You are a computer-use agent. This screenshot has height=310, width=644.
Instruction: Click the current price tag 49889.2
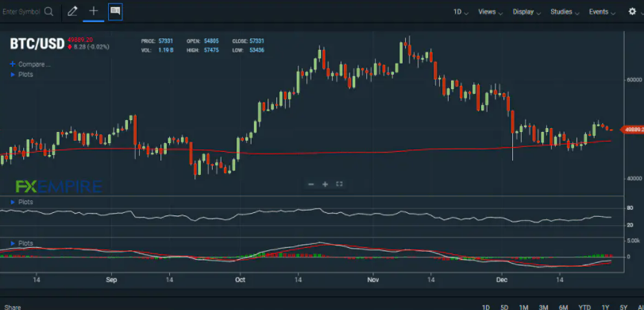pyautogui.click(x=633, y=130)
